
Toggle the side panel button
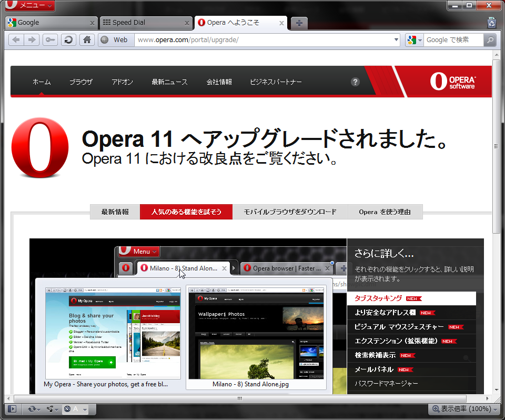click(x=12, y=409)
